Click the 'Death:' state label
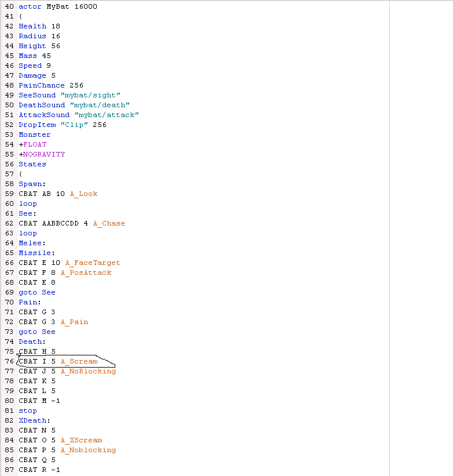Image resolution: width=453 pixels, height=476 pixels. point(32,342)
